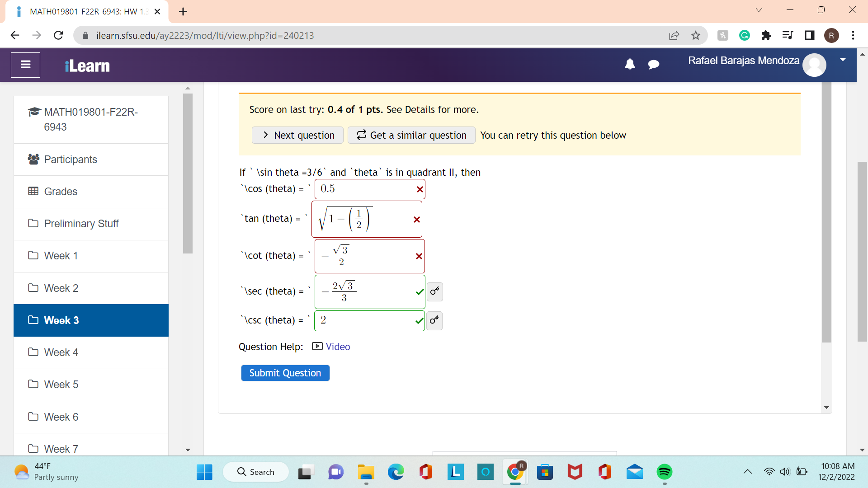Click Get a similar question
Screen dimensions: 868x488
[411, 135]
